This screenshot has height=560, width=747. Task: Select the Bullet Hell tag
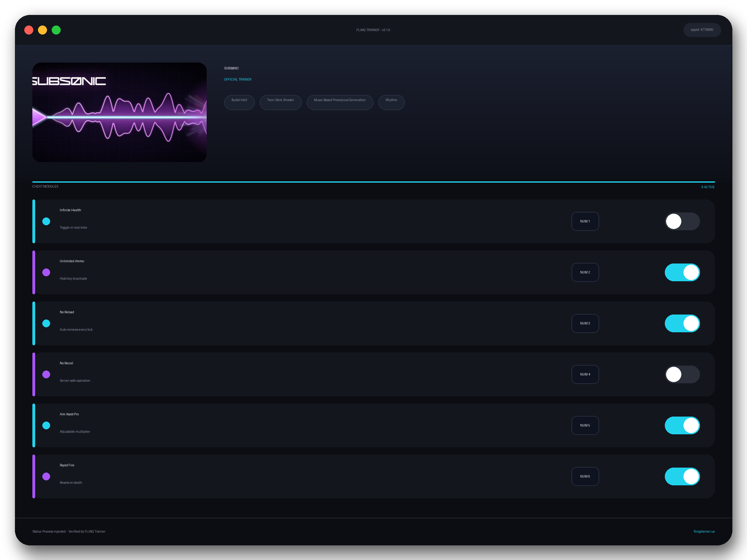point(239,102)
